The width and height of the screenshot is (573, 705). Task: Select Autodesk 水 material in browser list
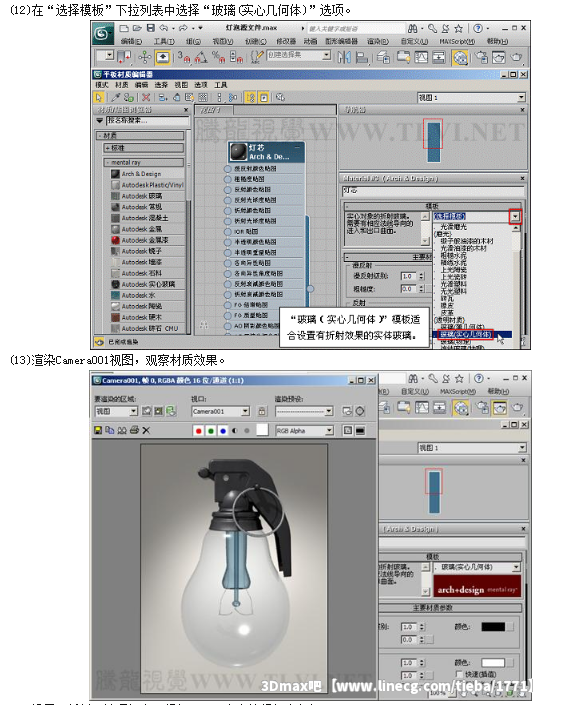coord(148,295)
